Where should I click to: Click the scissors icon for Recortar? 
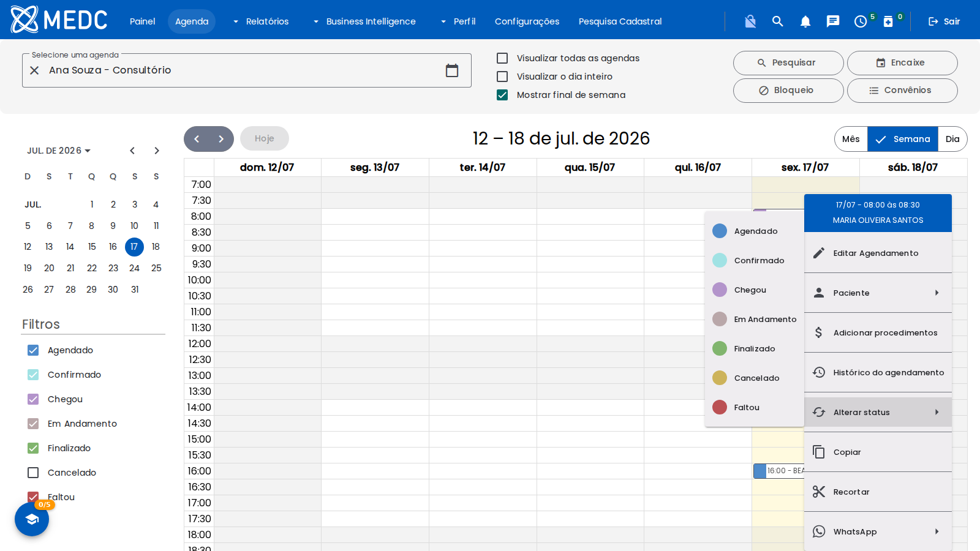tap(819, 492)
